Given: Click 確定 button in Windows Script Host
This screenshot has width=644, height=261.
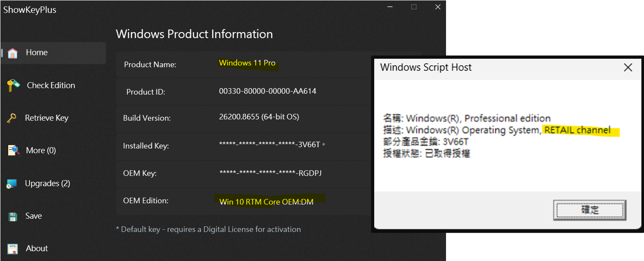Looking at the screenshot, I should coord(590,210).
